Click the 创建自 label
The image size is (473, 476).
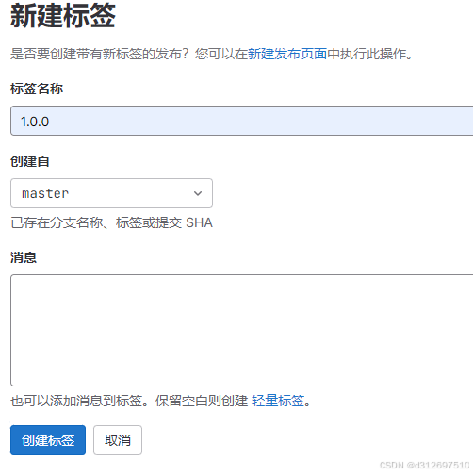[x=30, y=161]
